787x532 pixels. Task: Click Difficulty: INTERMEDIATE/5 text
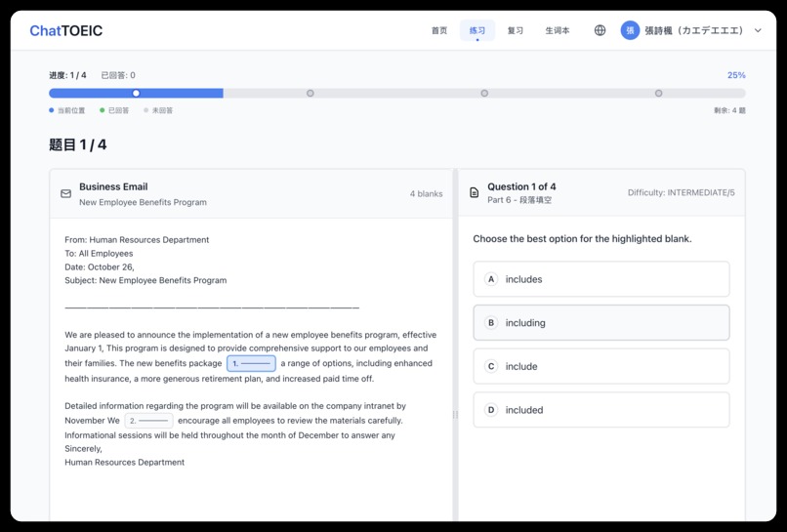tap(682, 192)
